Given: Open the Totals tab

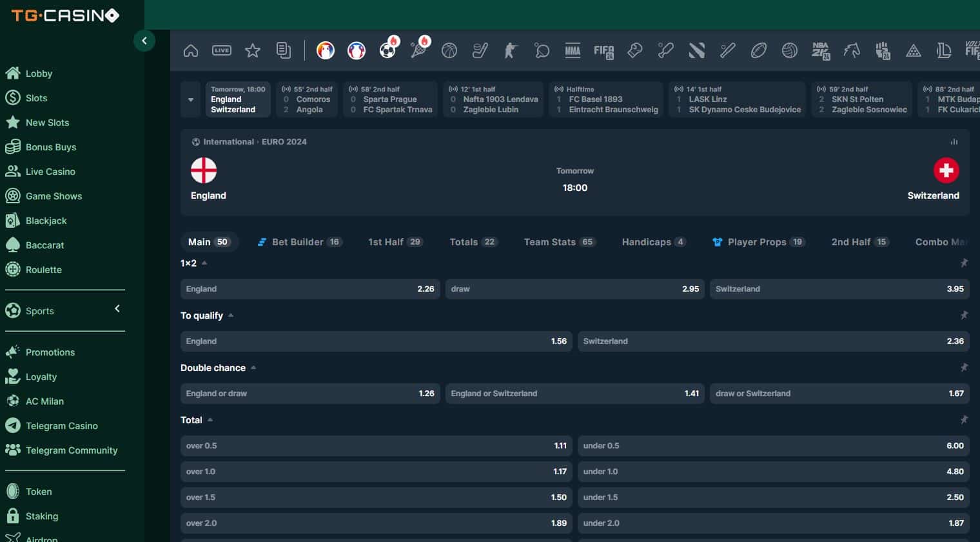Looking at the screenshot, I should click(x=473, y=242).
